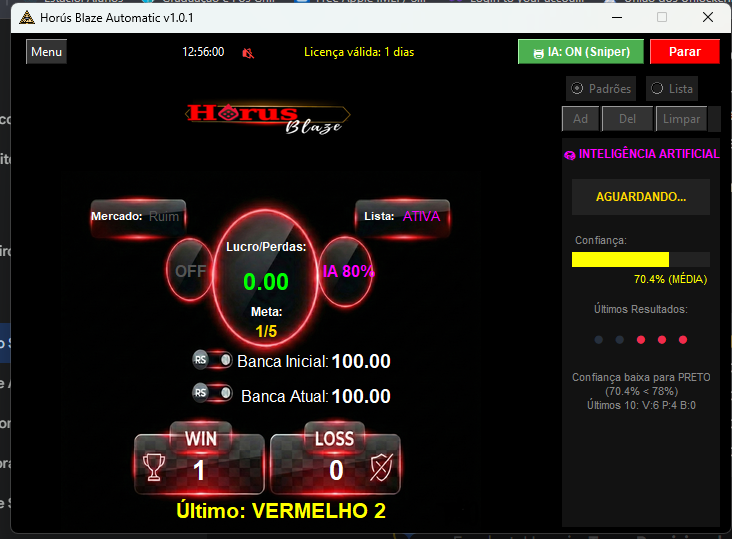Open the Menu dropdown

[x=46, y=52]
